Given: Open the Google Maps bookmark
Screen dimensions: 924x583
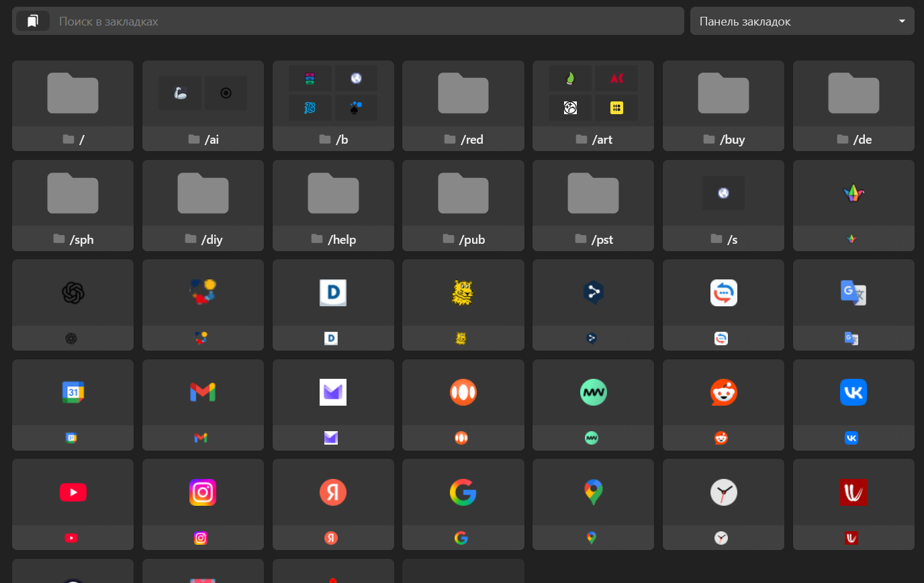Looking at the screenshot, I should pyautogui.click(x=593, y=492).
